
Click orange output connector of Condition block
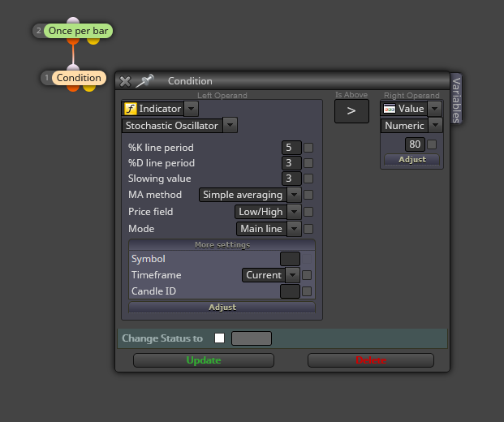[x=73, y=88]
